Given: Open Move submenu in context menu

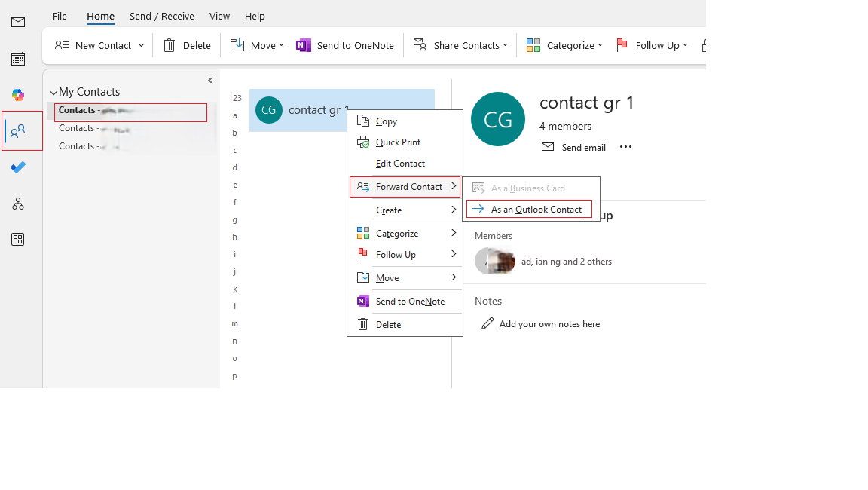Looking at the screenshot, I should [x=405, y=277].
